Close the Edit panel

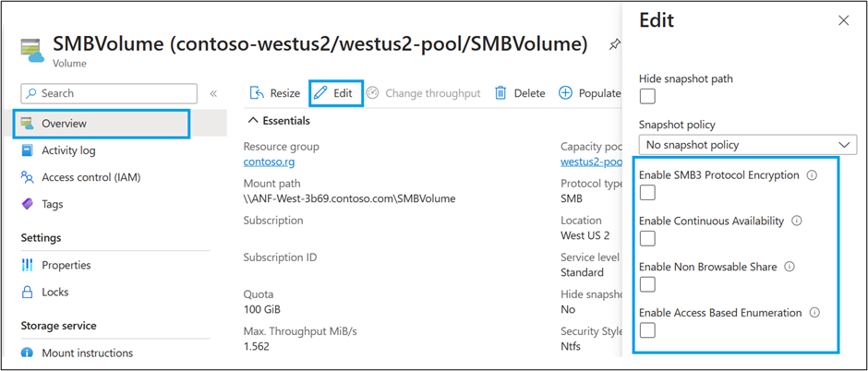tap(842, 20)
